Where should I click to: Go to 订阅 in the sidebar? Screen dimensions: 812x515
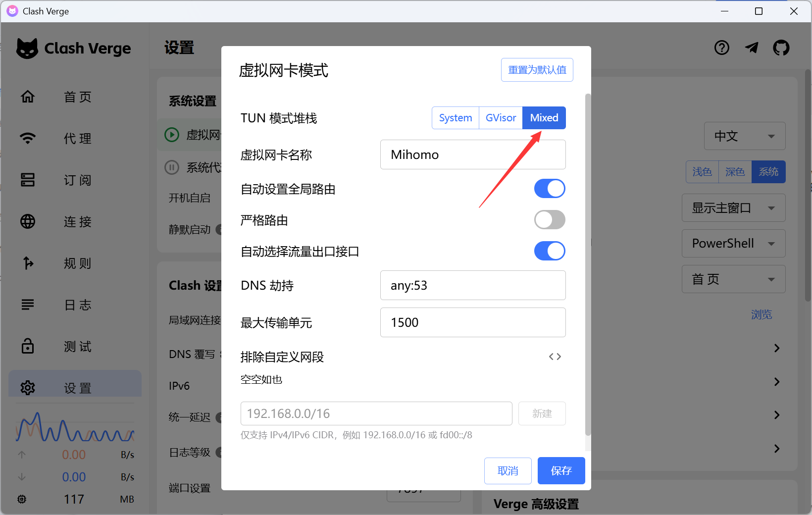coord(78,180)
